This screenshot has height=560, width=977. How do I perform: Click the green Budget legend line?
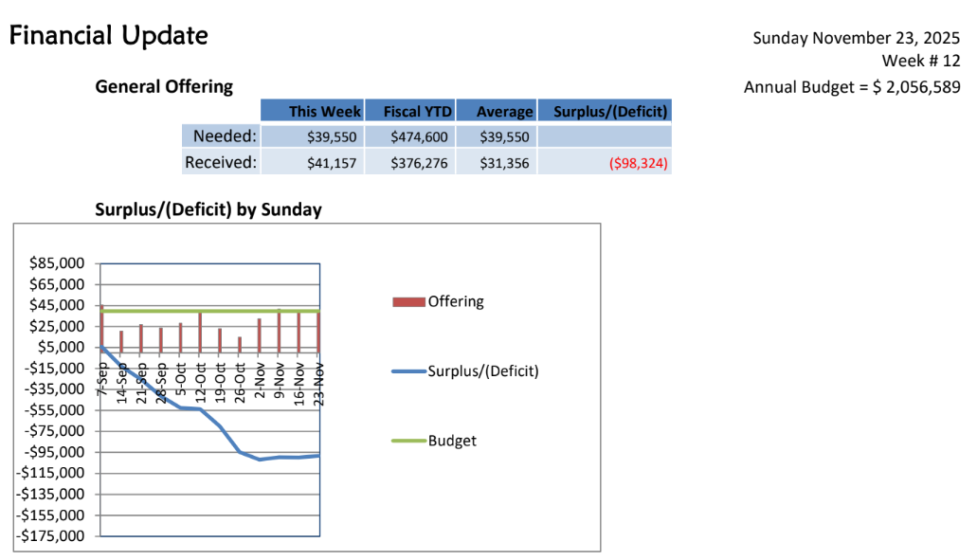click(408, 441)
